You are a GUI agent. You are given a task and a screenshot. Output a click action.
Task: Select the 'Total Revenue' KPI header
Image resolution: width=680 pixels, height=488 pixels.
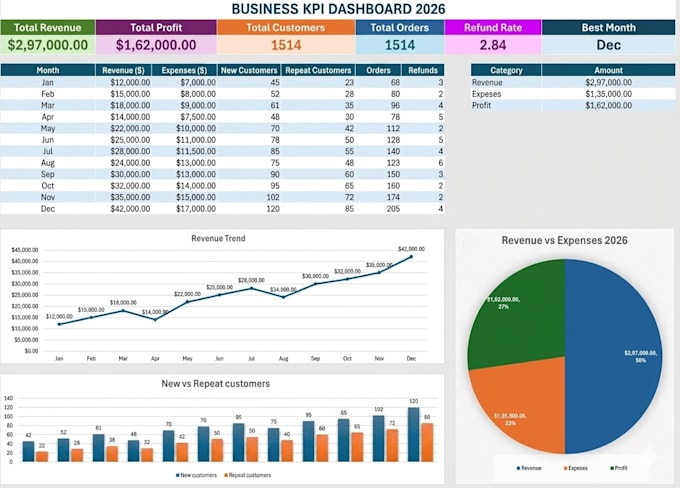click(48, 27)
